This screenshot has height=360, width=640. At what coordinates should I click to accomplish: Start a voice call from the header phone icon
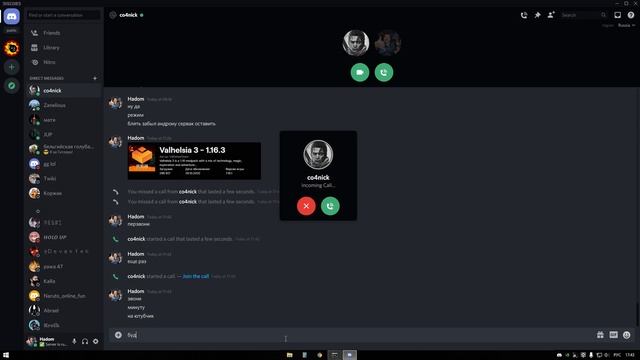(x=524, y=15)
